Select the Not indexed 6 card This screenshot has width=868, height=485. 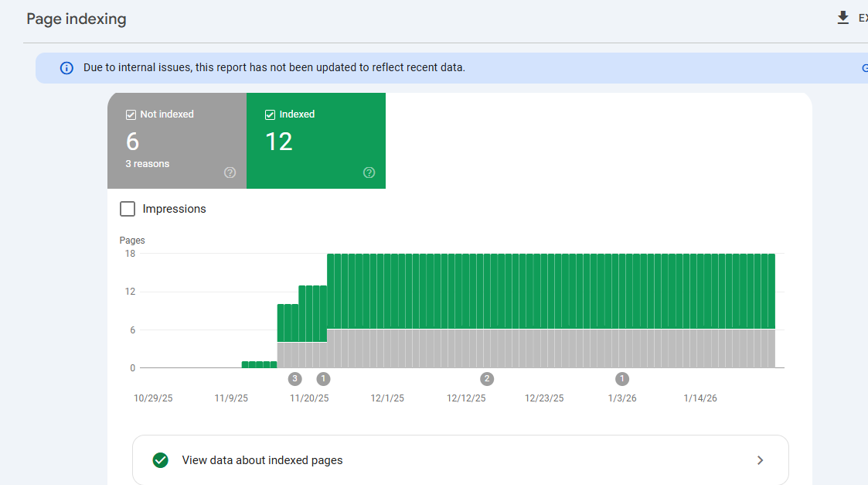tap(177, 141)
